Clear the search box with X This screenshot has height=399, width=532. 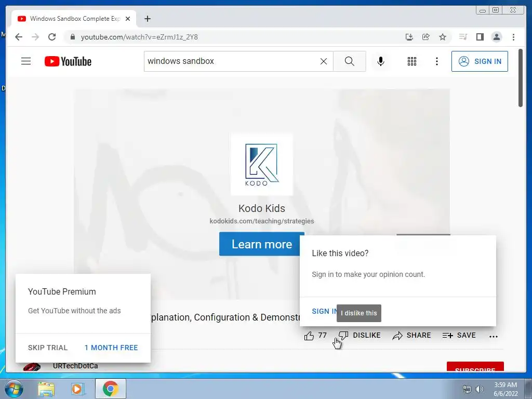[x=324, y=61]
